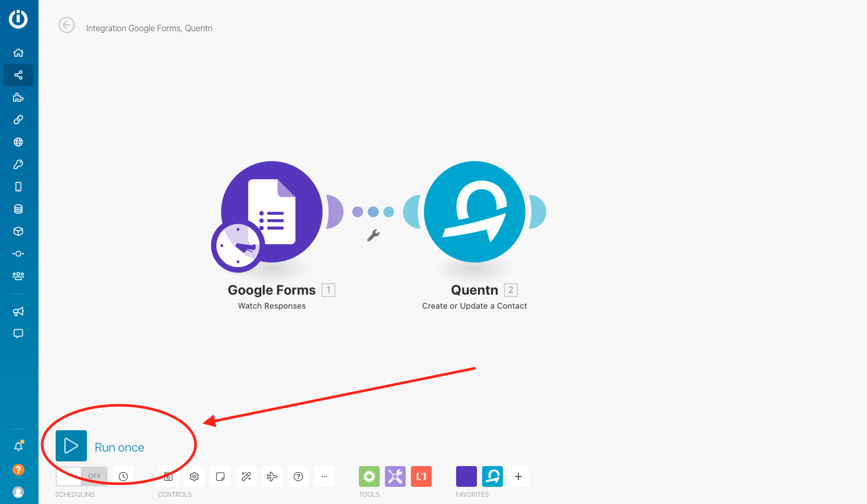Open the clock schedule badge on Google Forms
The width and height of the screenshot is (867, 504).
pos(238,246)
